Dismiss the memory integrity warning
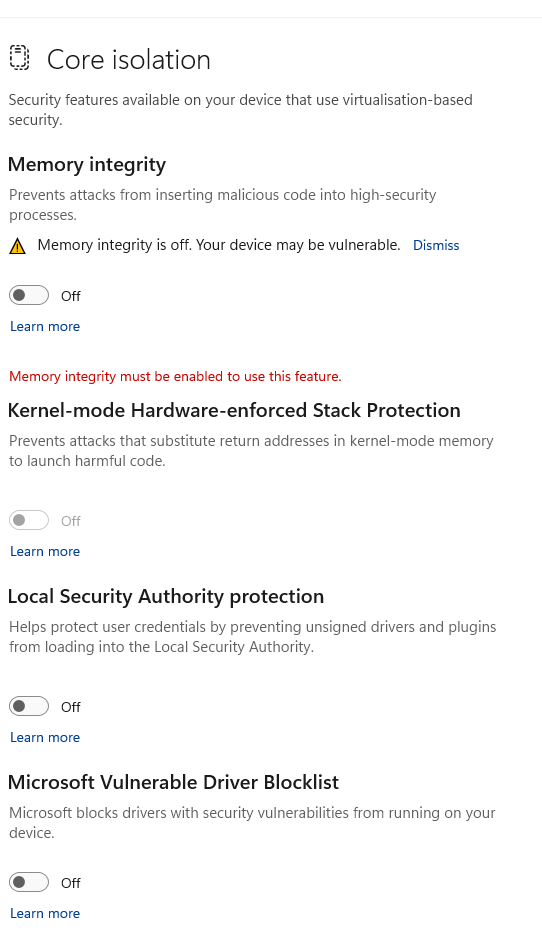542x945 pixels. 436,245
